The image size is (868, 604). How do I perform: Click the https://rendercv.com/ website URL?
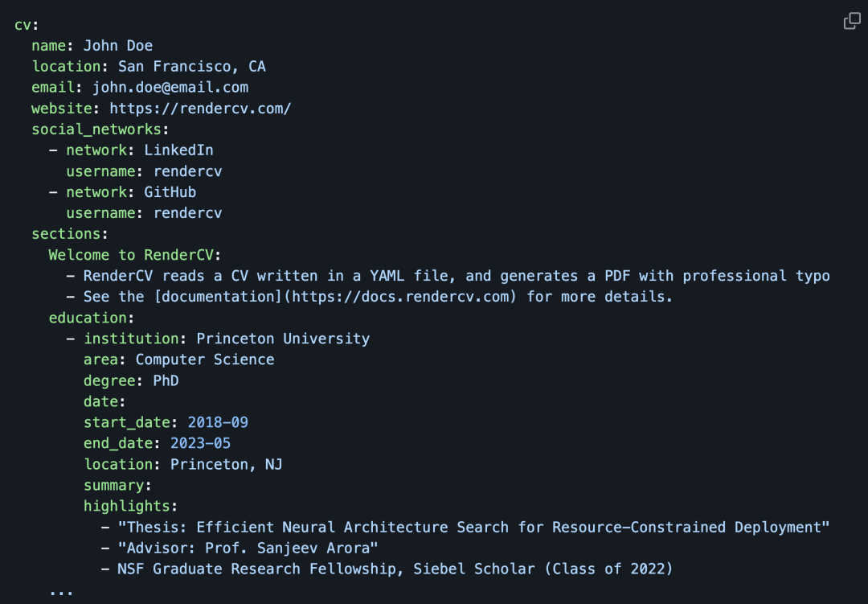[x=200, y=109]
